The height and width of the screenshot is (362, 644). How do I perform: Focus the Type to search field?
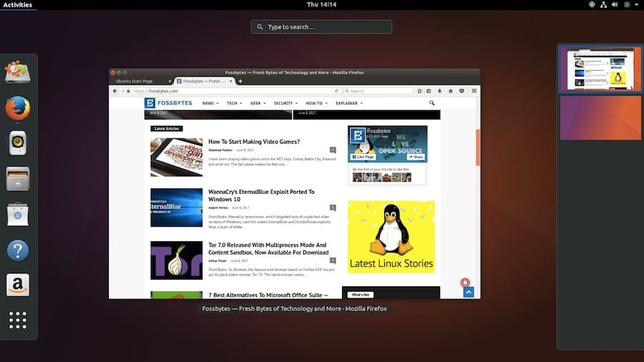[321, 26]
